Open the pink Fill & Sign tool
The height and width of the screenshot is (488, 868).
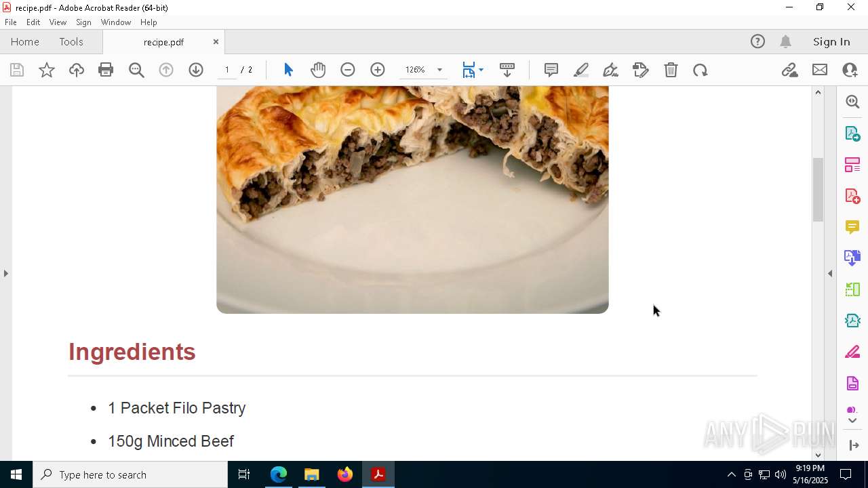coord(852,352)
